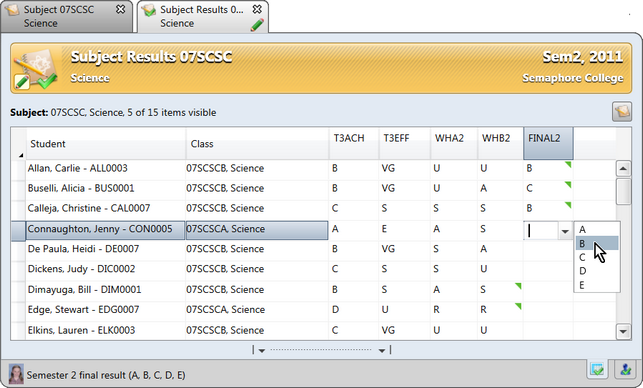Click the student person icon in status bar
The image size is (643, 388).
[x=625, y=370]
